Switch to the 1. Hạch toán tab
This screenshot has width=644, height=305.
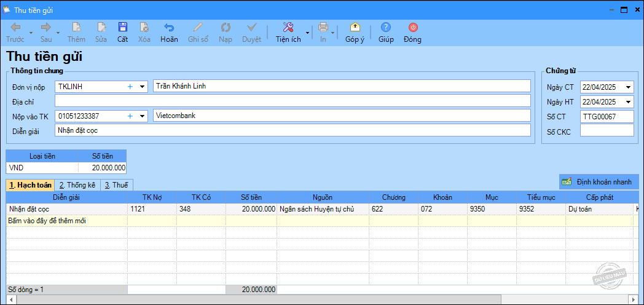click(30, 185)
